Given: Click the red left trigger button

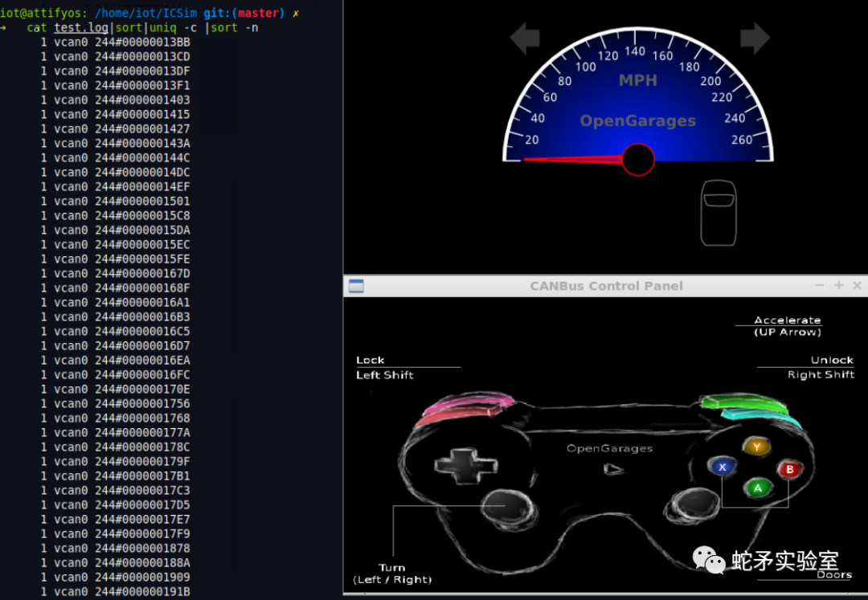Looking at the screenshot, I should pos(458,415).
